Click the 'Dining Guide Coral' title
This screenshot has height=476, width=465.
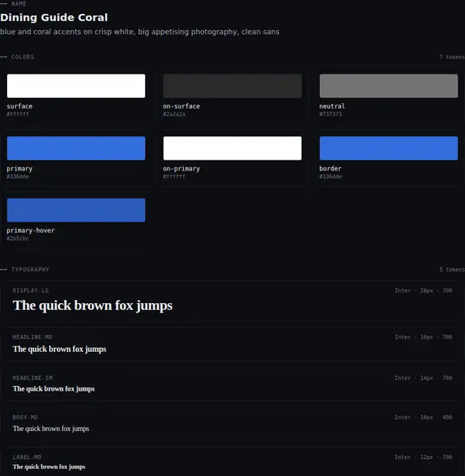pos(54,17)
